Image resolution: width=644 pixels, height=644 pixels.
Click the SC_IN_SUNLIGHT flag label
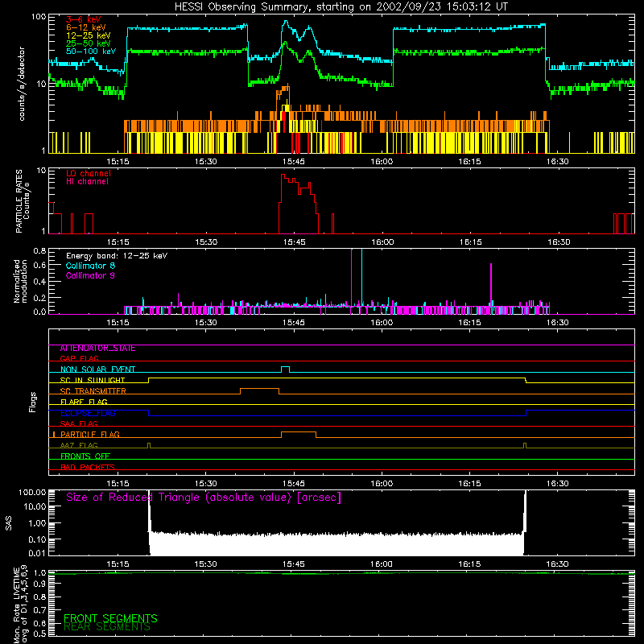(93, 380)
